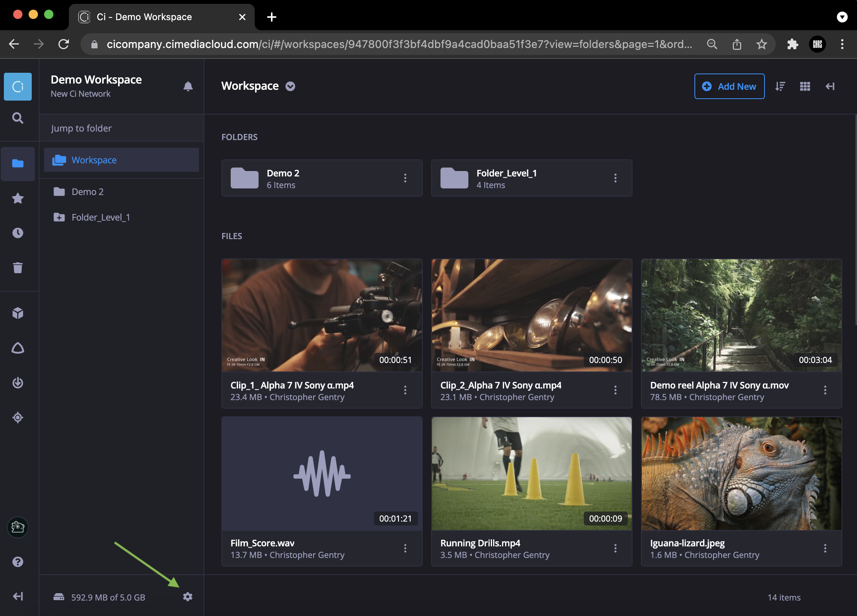Click the tab dropdown arrow at window top right
Viewport: 857px width, 616px height.
842,17
